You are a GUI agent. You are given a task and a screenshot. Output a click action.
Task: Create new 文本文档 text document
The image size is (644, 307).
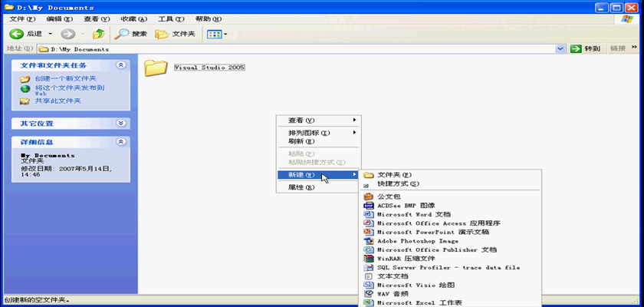tap(451, 276)
